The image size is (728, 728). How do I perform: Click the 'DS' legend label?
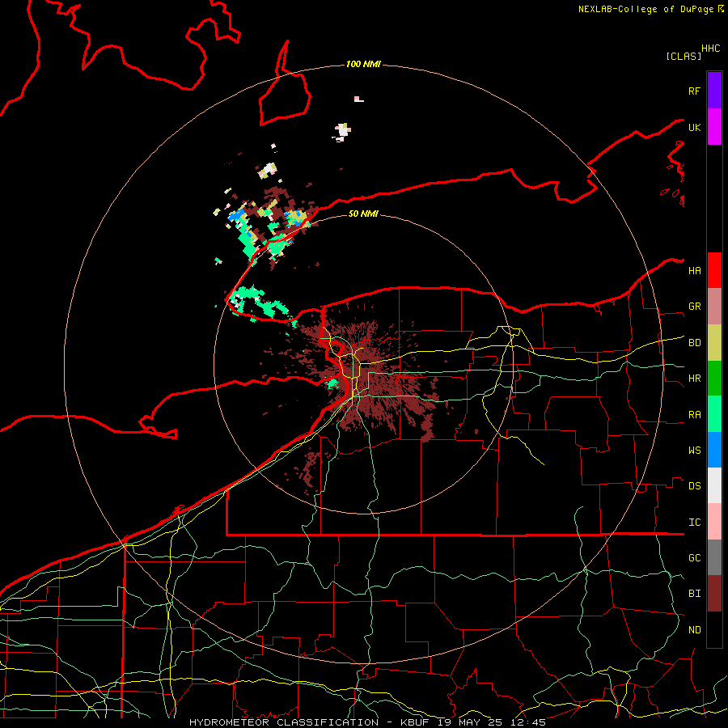pos(694,486)
